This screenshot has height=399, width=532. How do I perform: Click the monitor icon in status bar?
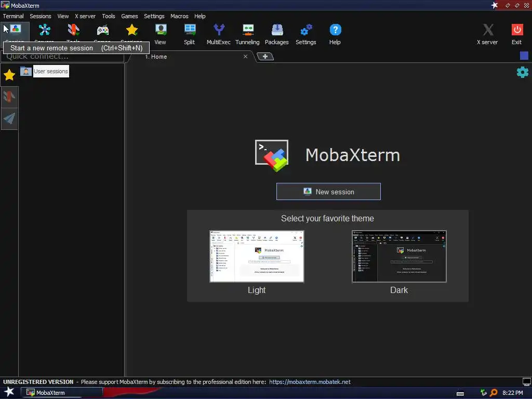click(x=526, y=382)
